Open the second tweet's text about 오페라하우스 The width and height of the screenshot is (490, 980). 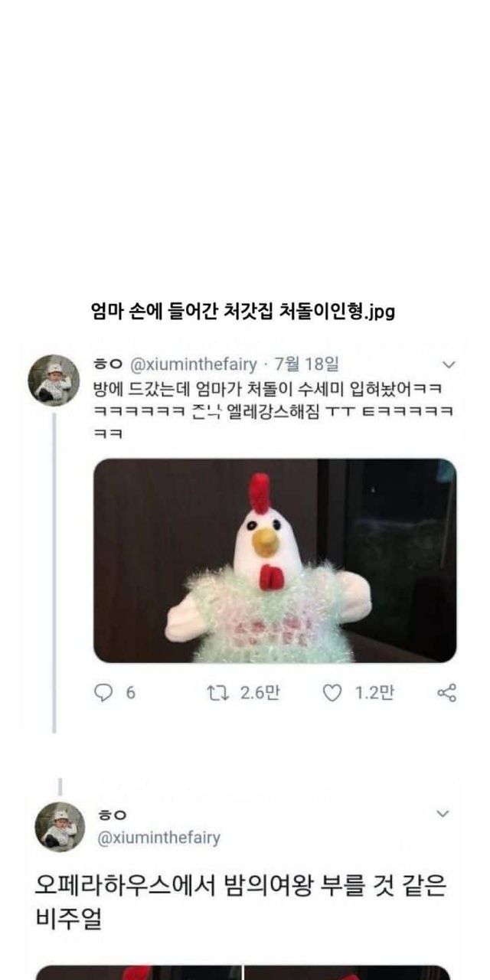click(241, 903)
